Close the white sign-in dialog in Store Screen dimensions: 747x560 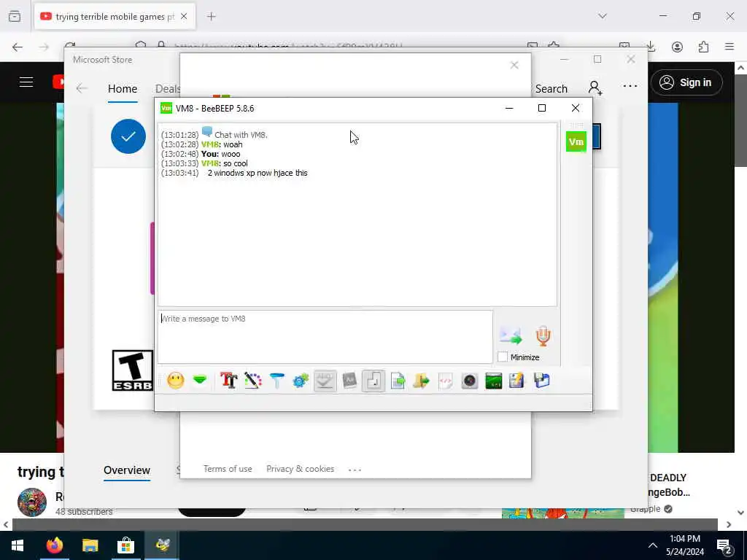click(x=514, y=65)
